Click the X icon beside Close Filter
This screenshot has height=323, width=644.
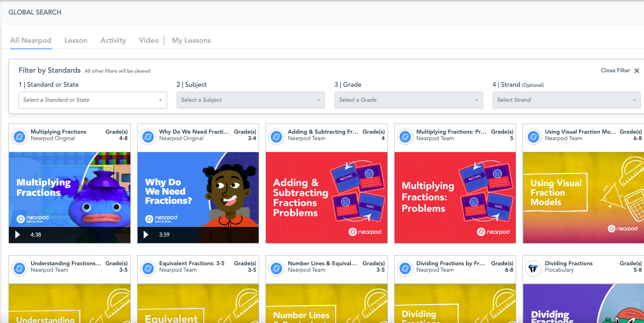[x=637, y=71]
